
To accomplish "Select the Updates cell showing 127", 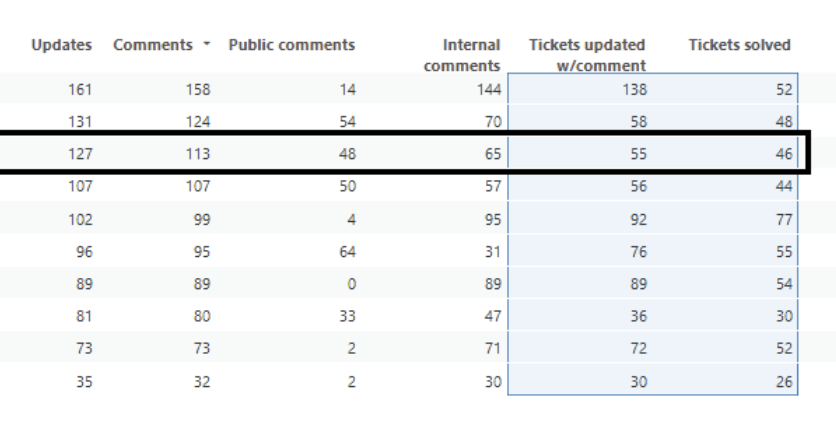I will point(80,154).
